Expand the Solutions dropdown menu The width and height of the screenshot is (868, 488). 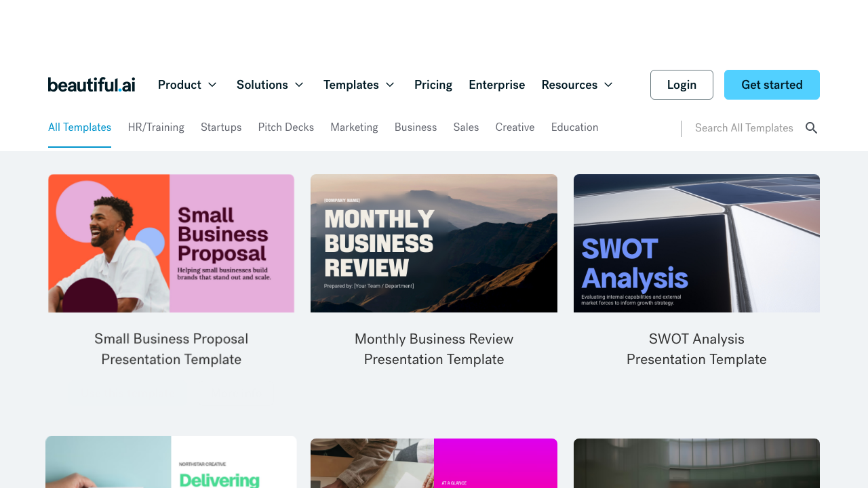(270, 85)
